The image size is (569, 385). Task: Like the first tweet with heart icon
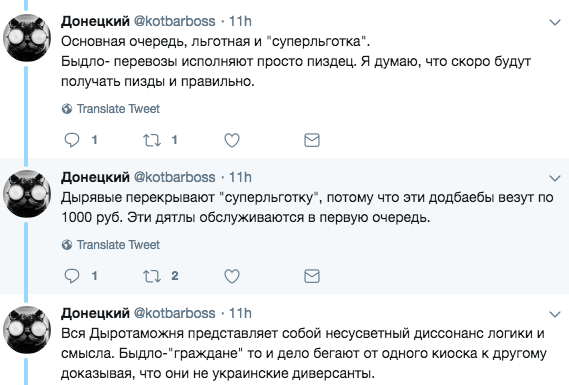click(x=232, y=140)
